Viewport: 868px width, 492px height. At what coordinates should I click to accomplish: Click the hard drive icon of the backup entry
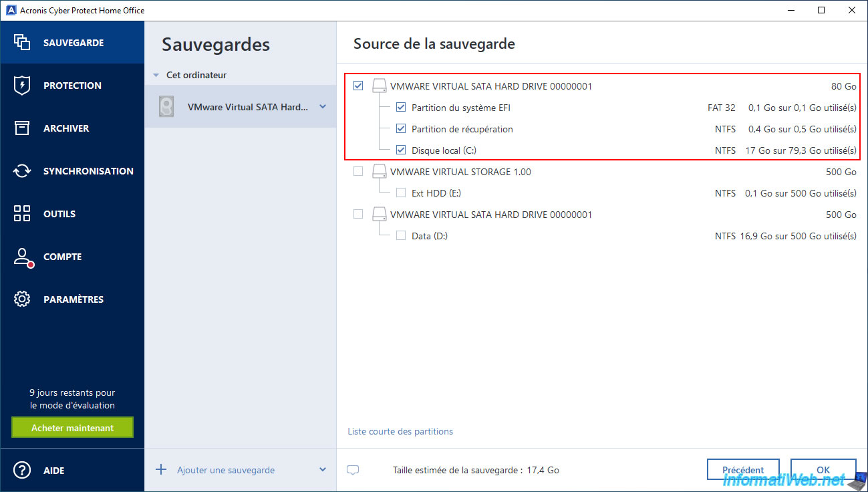(166, 107)
